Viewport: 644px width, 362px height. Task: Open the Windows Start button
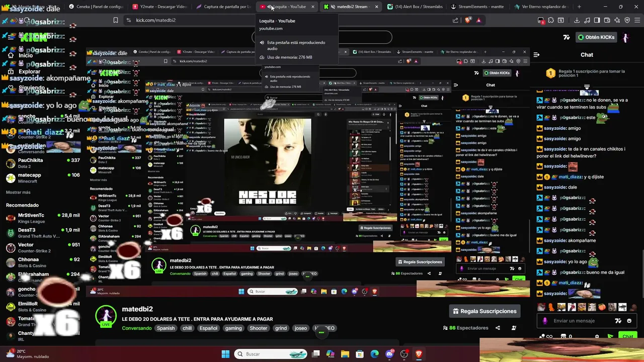coord(225,354)
